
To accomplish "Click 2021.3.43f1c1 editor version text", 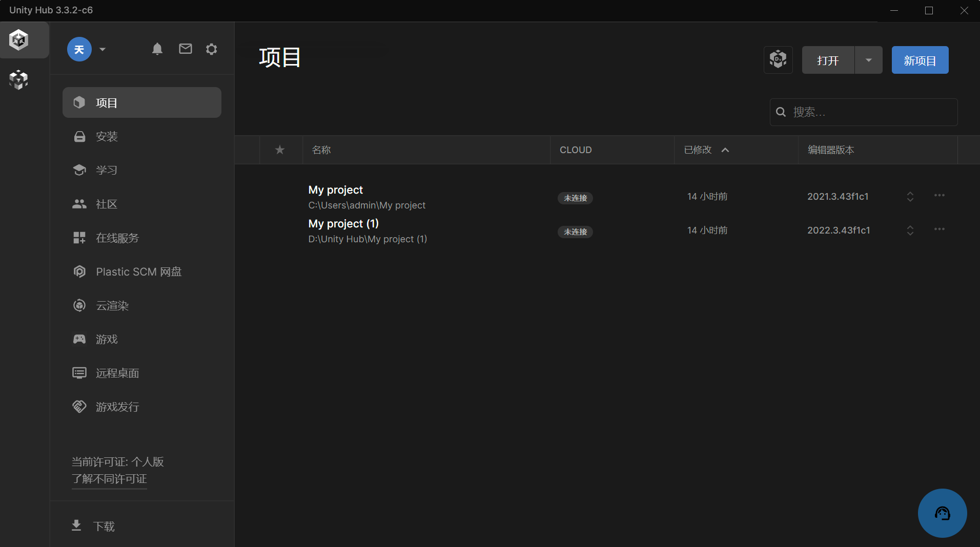I will (838, 197).
